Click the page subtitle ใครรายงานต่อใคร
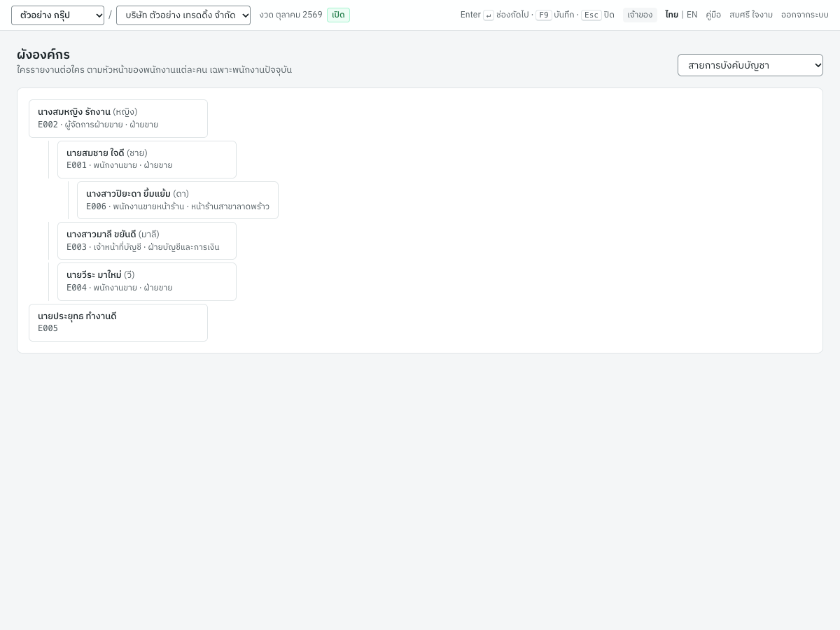This screenshot has height=630, width=840. (154, 70)
